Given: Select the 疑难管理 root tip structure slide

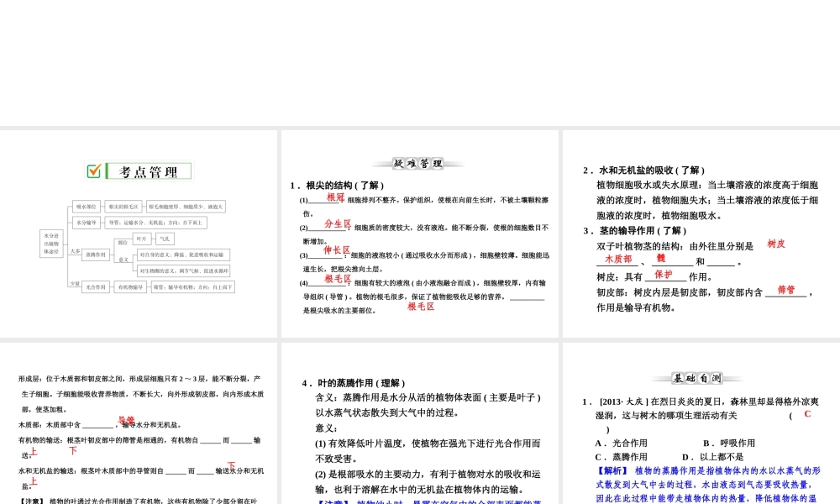Looking at the screenshot, I should tap(419, 234).
